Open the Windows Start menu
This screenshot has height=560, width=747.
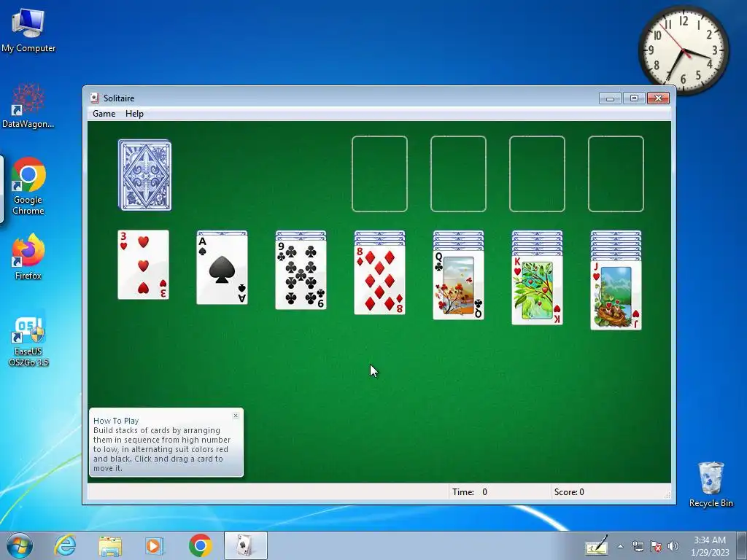20,545
